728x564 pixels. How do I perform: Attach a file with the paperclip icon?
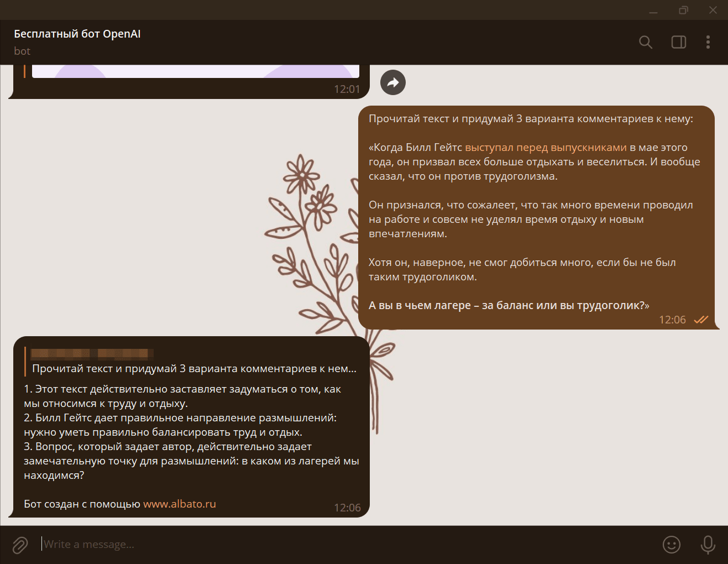[x=20, y=545]
